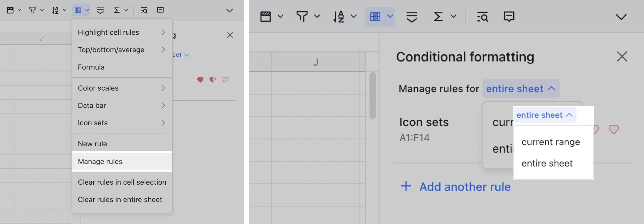Viewport: 644px width, 224px height.
Task: Open the find and replace icon
Action: pyautogui.click(x=482, y=17)
